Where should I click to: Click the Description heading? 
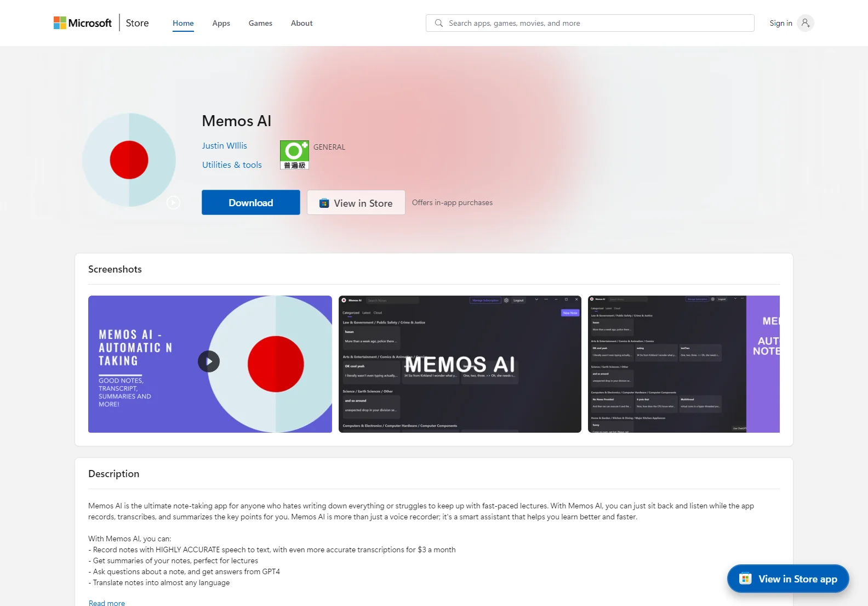click(113, 474)
